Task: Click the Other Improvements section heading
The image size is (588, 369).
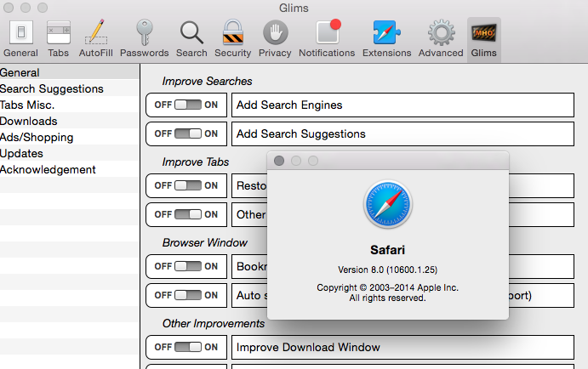Action: click(214, 323)
